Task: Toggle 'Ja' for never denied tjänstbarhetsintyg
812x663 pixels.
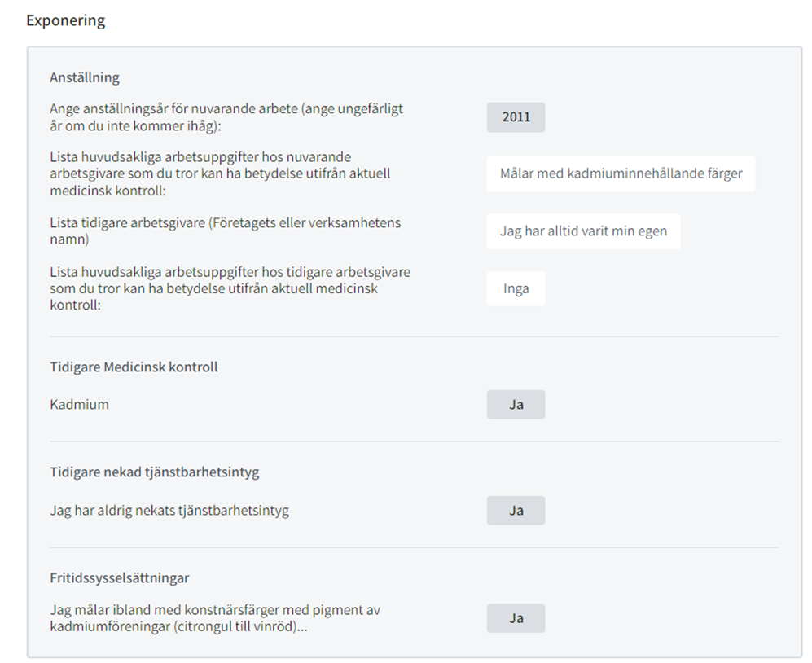Action: click(x=516, y=510)
